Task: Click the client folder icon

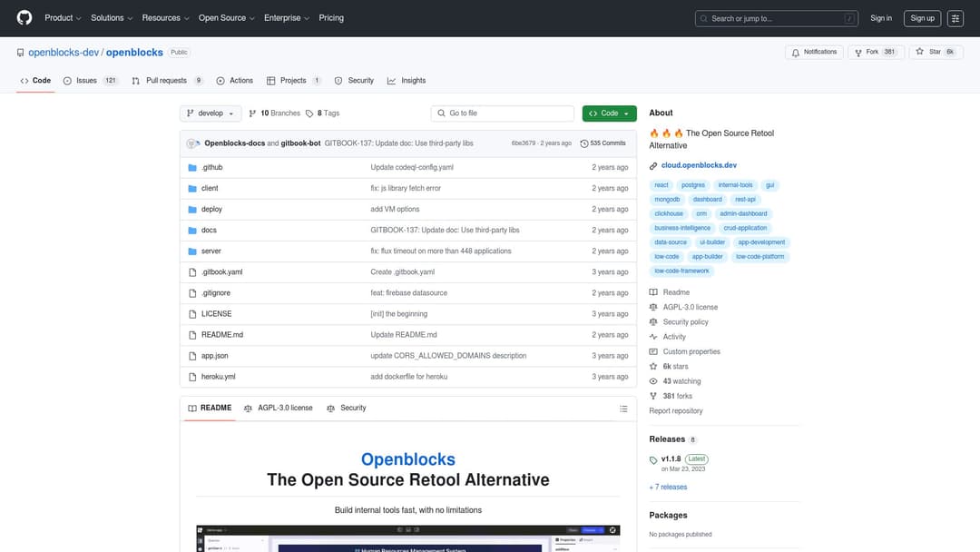Action: point(192,188)
